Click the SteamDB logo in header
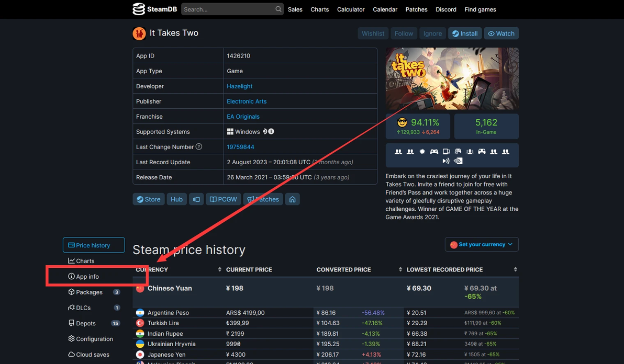This screenshot has width=624, height=364. pos(154,9)
